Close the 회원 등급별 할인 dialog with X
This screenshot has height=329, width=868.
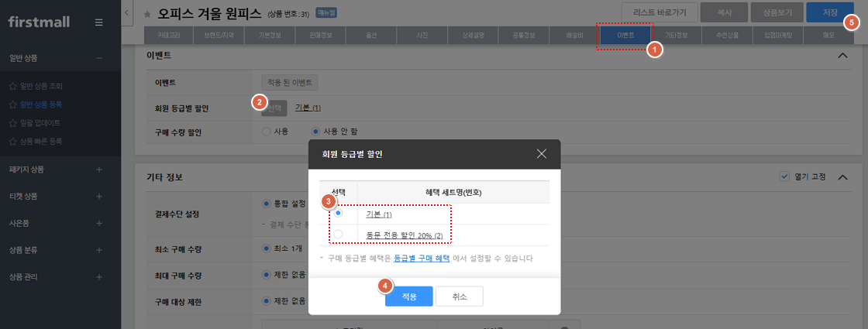[x=542, y=154]
